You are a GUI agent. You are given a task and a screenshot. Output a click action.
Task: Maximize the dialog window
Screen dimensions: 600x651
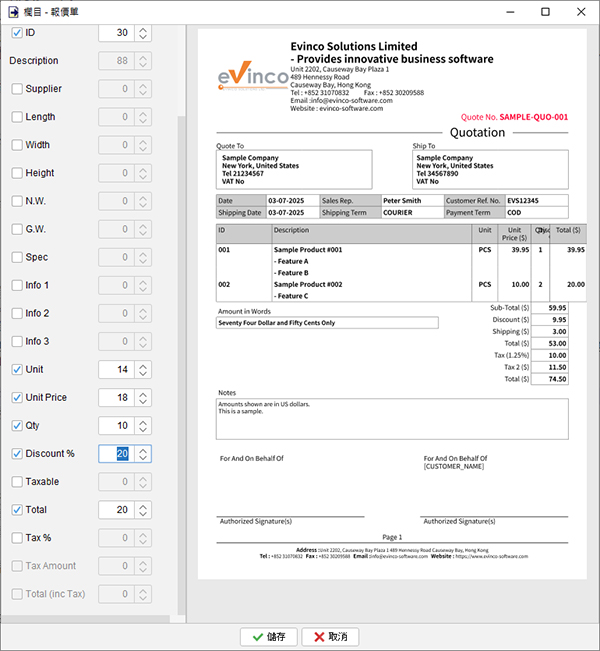[x=545, y=12]
